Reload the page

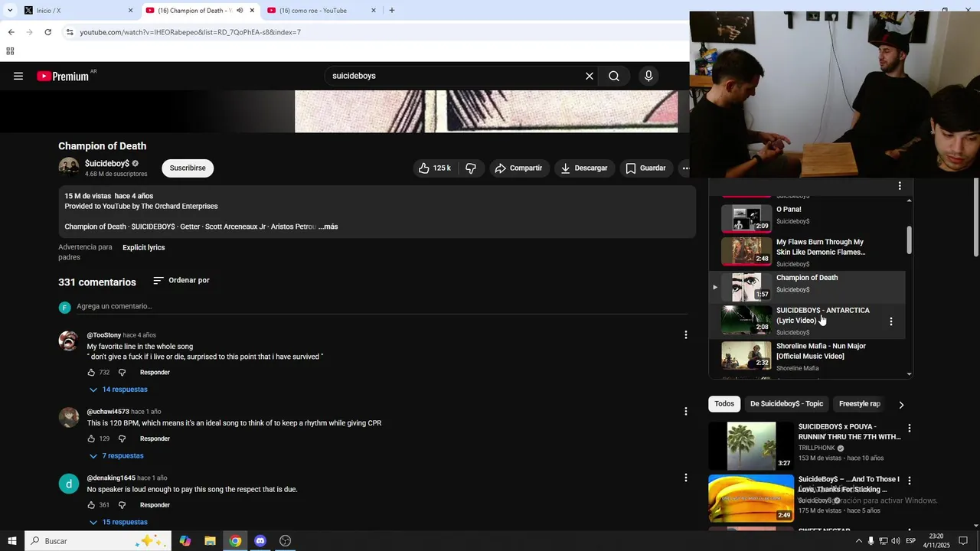coord(47,32)
